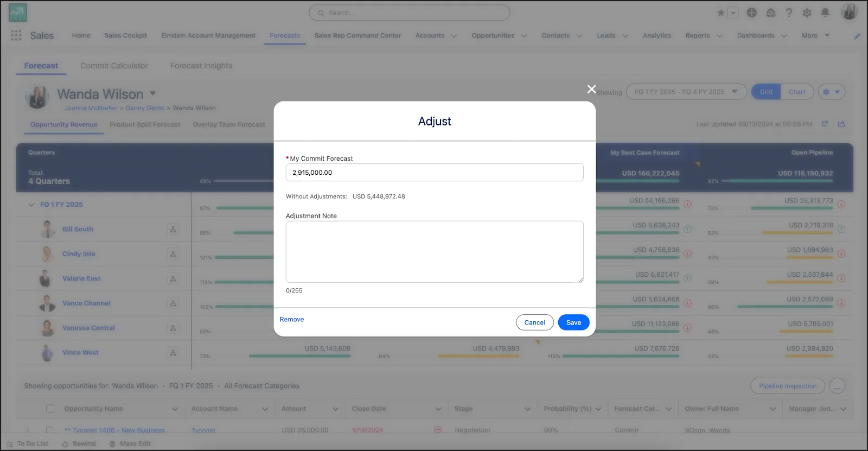Open the Sales Cockpit tab

[126, 35]
